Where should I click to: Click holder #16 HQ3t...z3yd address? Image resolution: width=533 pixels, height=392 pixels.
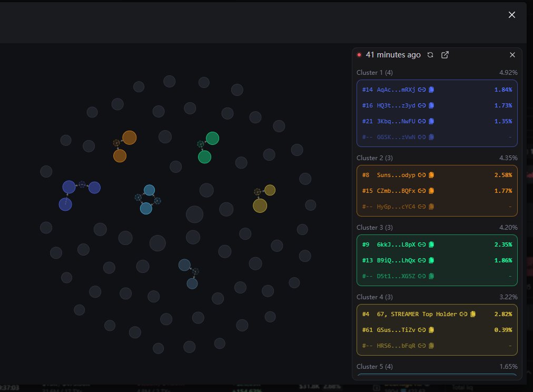(x=396, y=105)
